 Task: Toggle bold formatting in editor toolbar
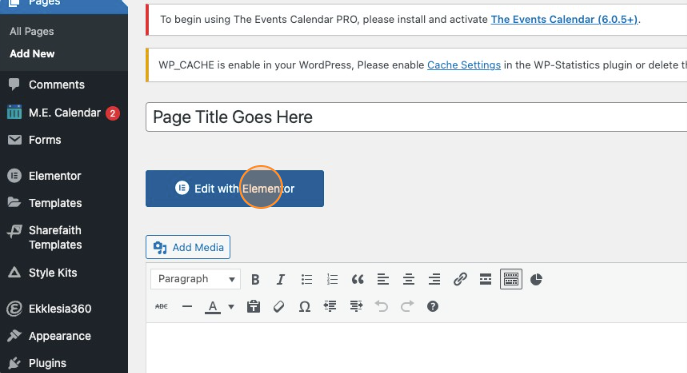tap(255, 279)
